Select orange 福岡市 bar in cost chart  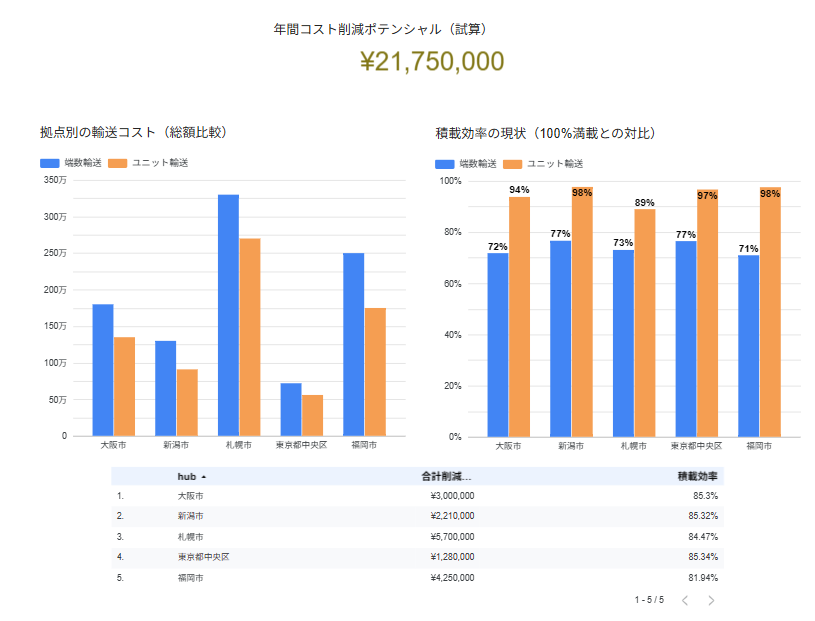point(375,372)
